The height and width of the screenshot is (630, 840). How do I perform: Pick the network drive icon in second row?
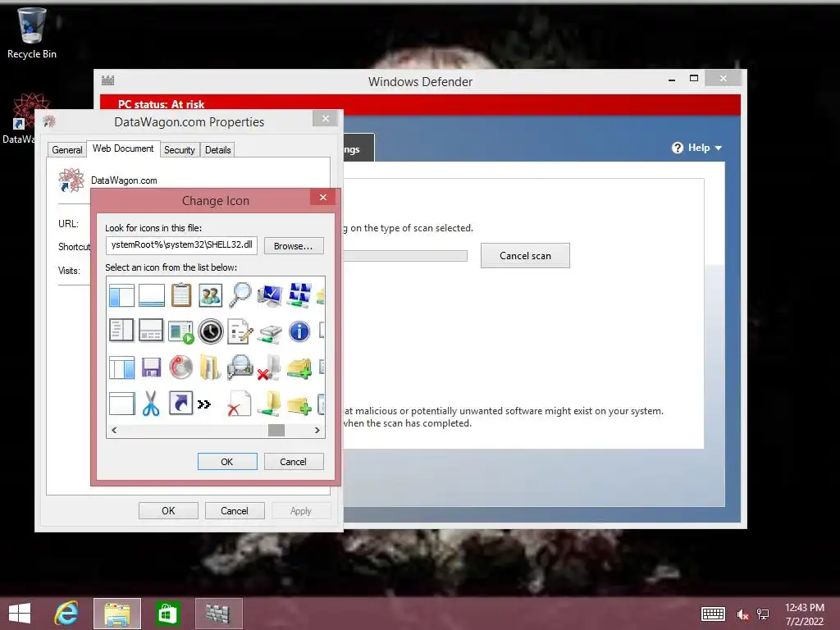click(269, 332)
